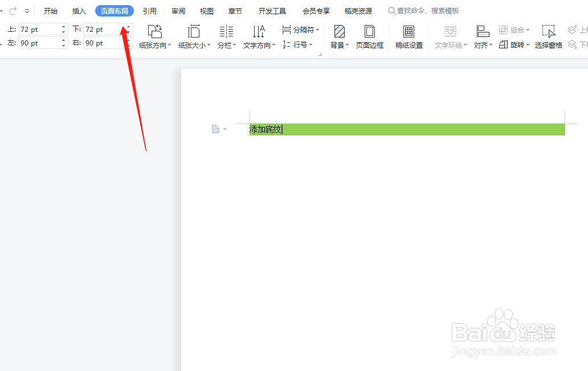Open 页面边框 page border settings
The height and width of the screenshot is (371, 588).
coord(370,36)
